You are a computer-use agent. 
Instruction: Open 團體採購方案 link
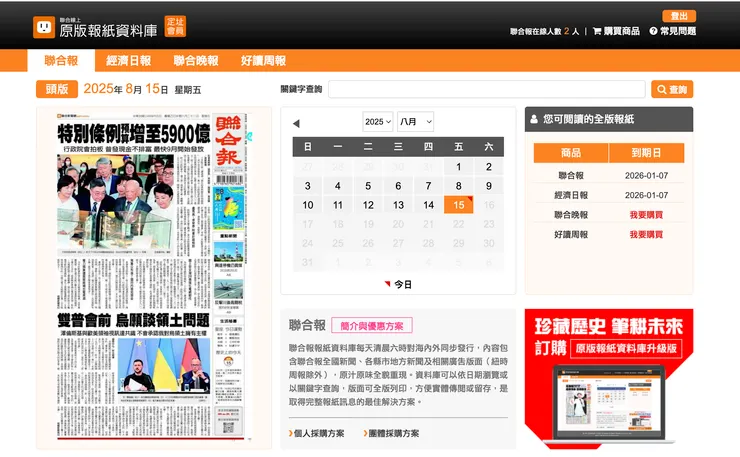(391, 433)
